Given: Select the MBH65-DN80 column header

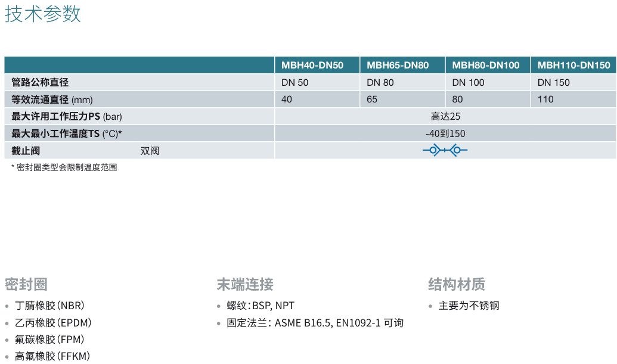Looking at the screenshot, I should (398, 66).
